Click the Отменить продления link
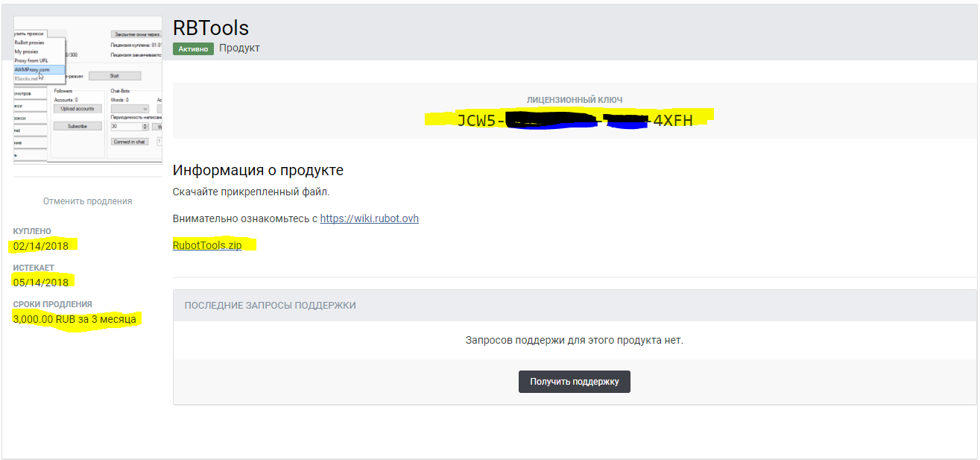 click(x=87, y=201)
